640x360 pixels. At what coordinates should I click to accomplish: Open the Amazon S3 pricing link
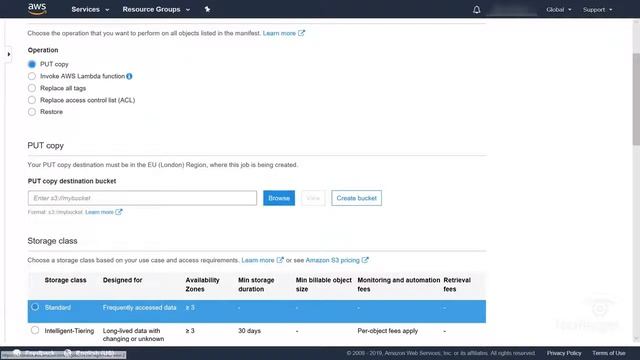pos(337,260)
